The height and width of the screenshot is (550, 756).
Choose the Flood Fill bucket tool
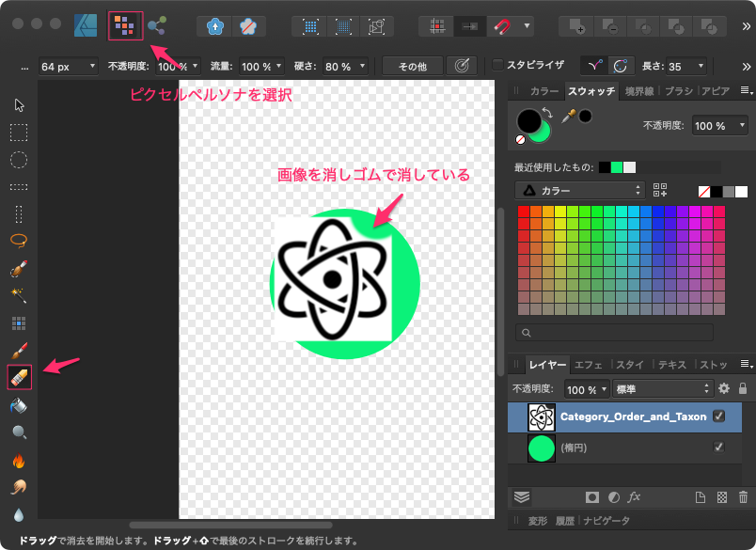click(x=19, y=405)
